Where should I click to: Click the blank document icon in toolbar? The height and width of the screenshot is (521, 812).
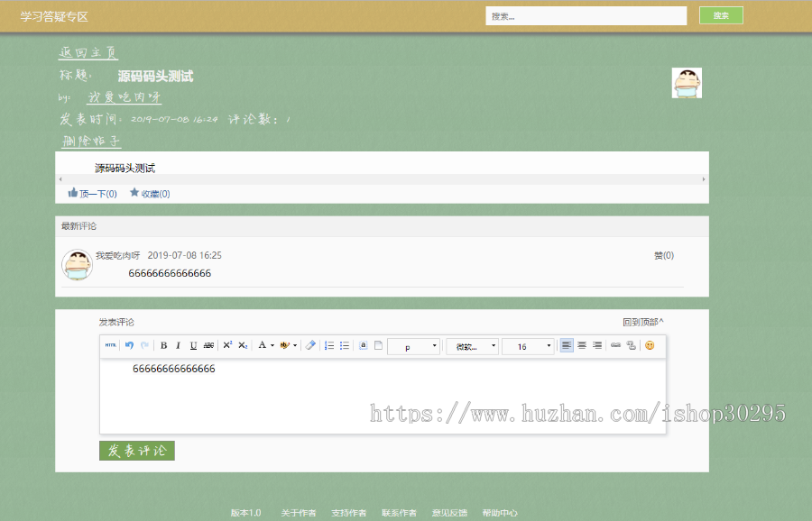[x=379, y=345]
